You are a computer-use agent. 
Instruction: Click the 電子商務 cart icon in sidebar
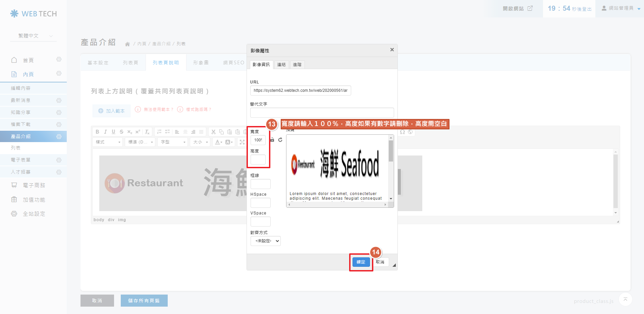coord(14,185)
